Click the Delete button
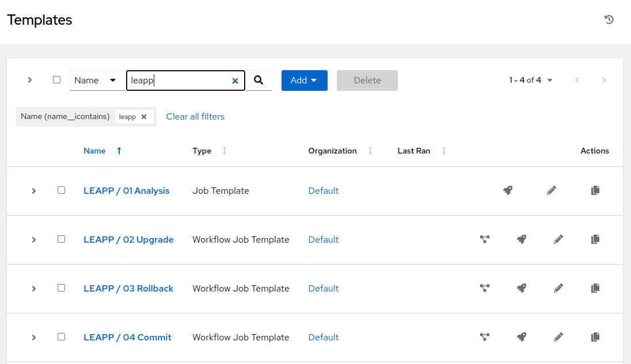 tap(367, 81)
